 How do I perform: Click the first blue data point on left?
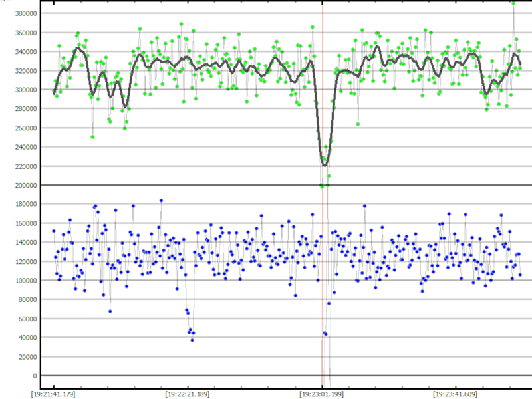coord(54,231)
